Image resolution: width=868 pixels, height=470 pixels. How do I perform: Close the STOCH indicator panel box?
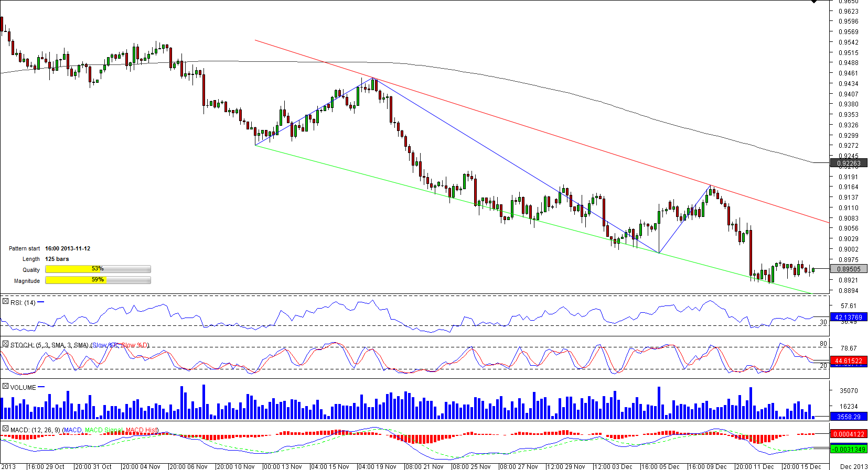point(5,344)
